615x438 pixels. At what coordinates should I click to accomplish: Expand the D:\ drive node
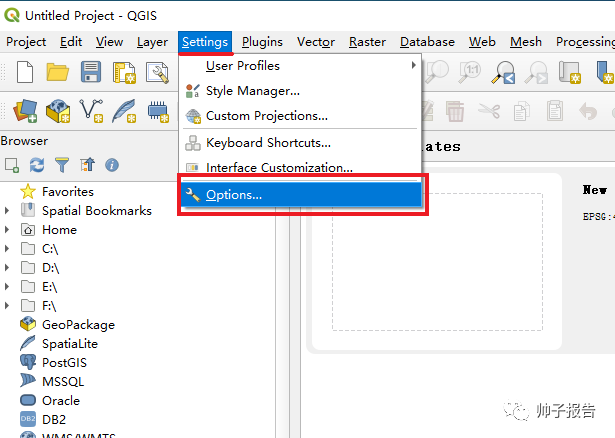pyautogui.click(x=7, y=267)
